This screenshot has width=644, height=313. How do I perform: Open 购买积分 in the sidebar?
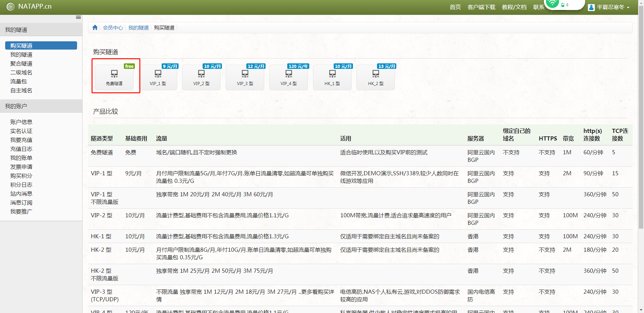(21, 176)
